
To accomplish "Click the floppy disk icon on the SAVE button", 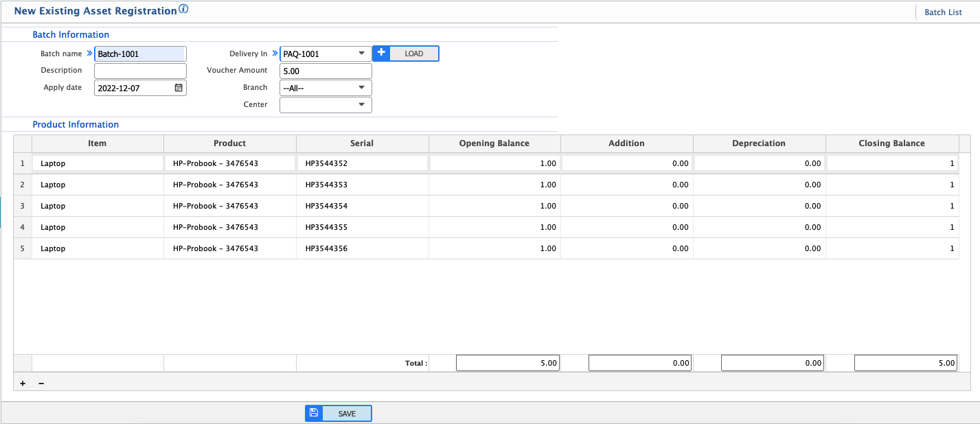I will coord(314,412).
